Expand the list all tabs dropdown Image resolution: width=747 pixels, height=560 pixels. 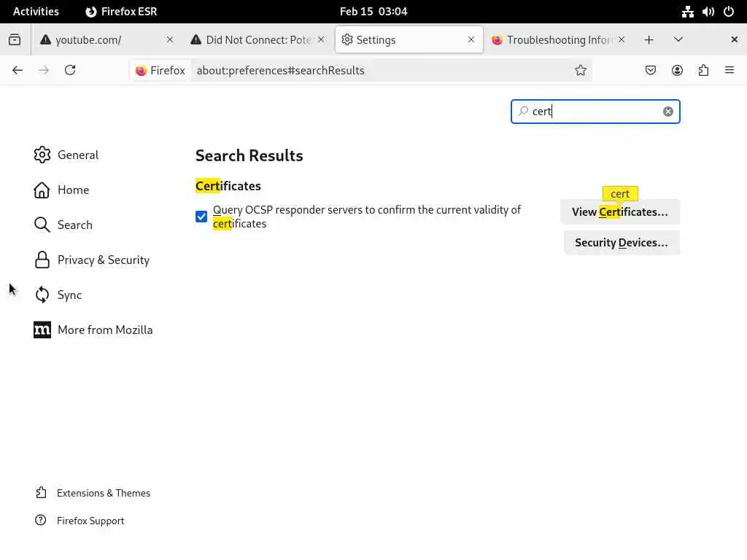pyautogui.click(x=678, y=40)
